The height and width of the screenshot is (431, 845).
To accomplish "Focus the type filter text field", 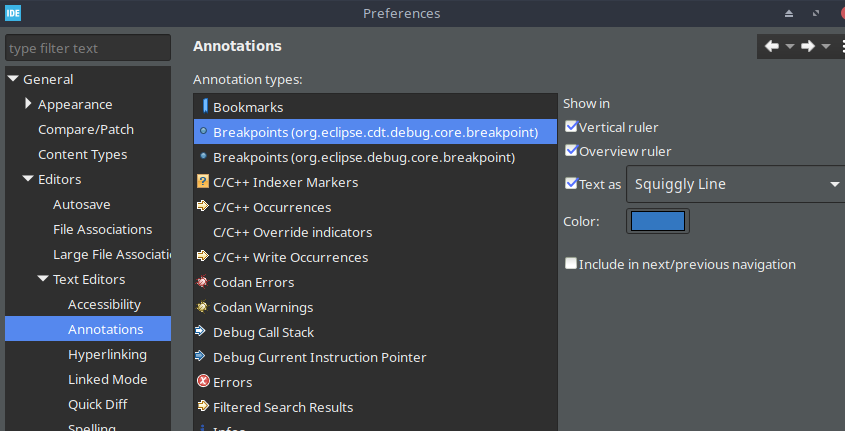I will pos(88,48).
